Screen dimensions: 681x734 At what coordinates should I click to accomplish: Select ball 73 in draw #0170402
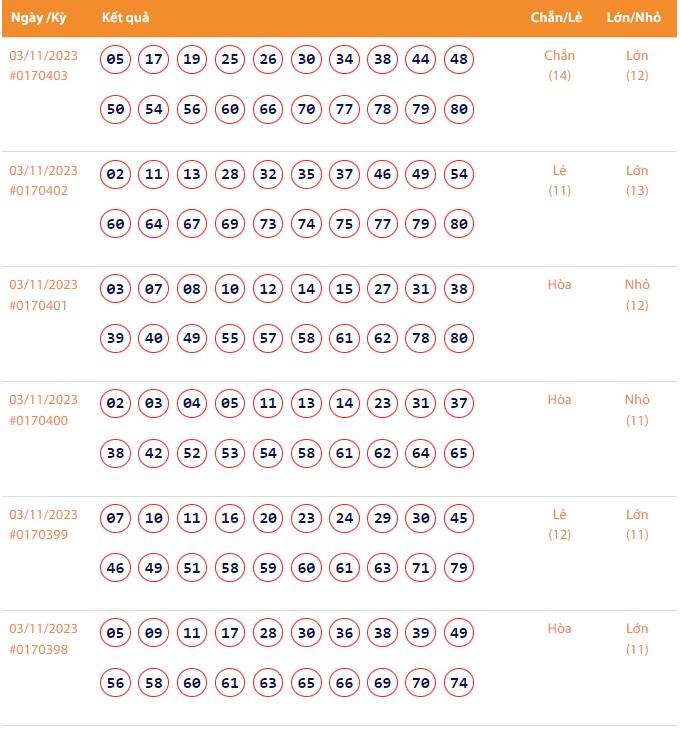tap(268, 224)
